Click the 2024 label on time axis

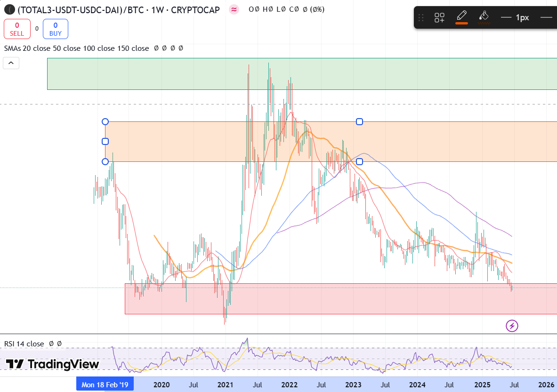[417, 385]
